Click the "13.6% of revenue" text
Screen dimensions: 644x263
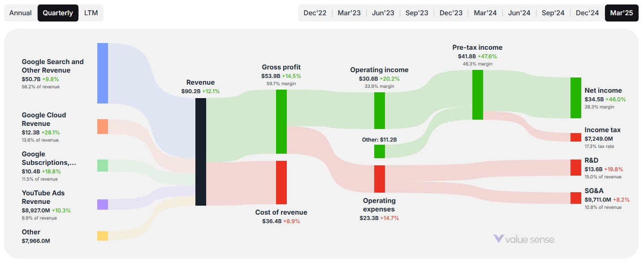click(x=40, y=140)
